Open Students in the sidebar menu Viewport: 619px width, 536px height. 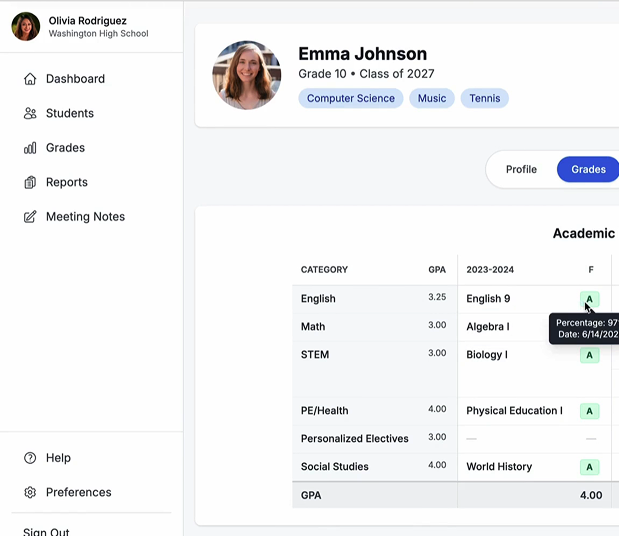pyautogui.click(x=69, y=114)
